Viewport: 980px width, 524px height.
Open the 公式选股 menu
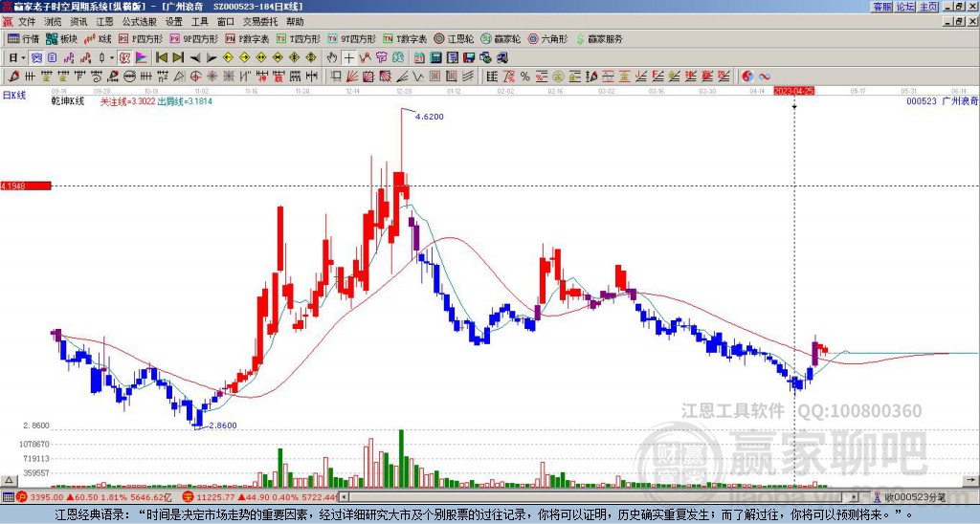[140, 22]
